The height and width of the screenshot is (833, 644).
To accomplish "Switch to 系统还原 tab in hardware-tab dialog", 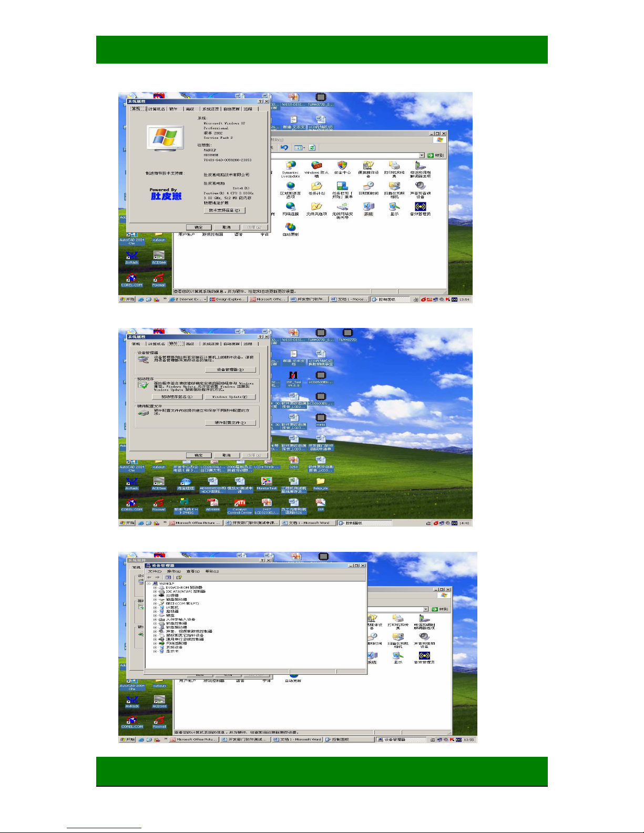I will tap(210, 344).
